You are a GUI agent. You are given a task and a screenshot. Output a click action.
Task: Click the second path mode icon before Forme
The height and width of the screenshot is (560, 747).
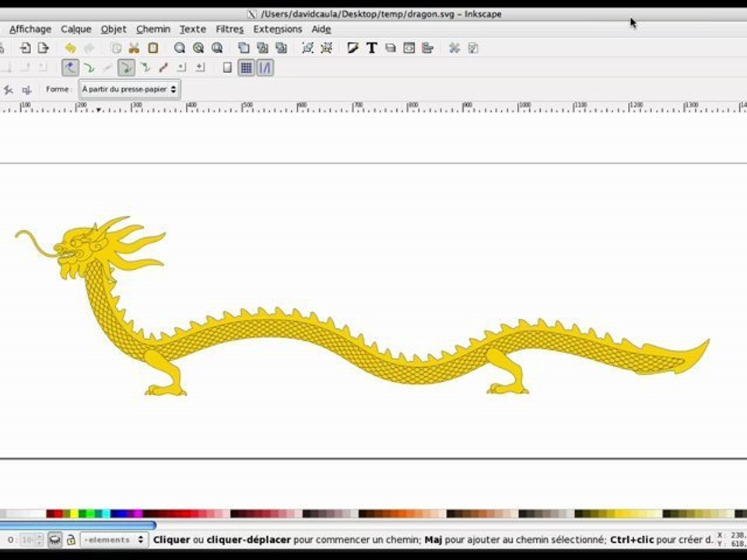pos(26,89)
